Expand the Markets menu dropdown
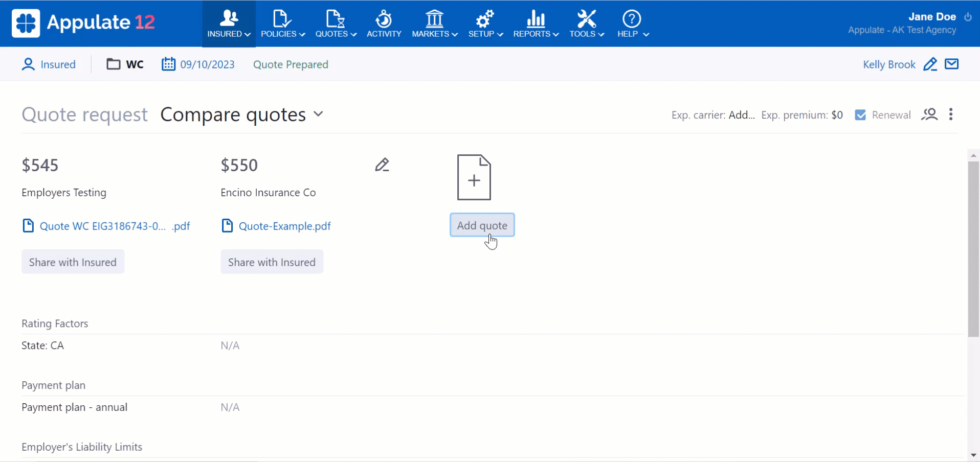 pos(435,24)
